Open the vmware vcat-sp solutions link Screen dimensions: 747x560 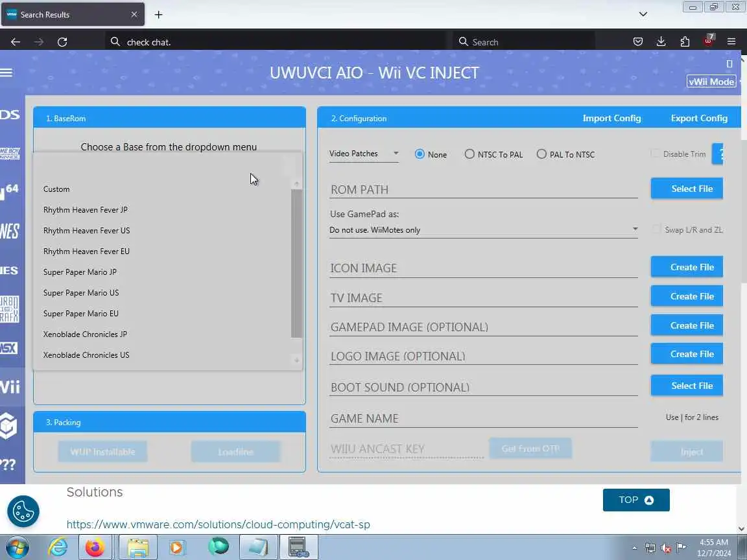pyautogui.click(x=218, y=524)
